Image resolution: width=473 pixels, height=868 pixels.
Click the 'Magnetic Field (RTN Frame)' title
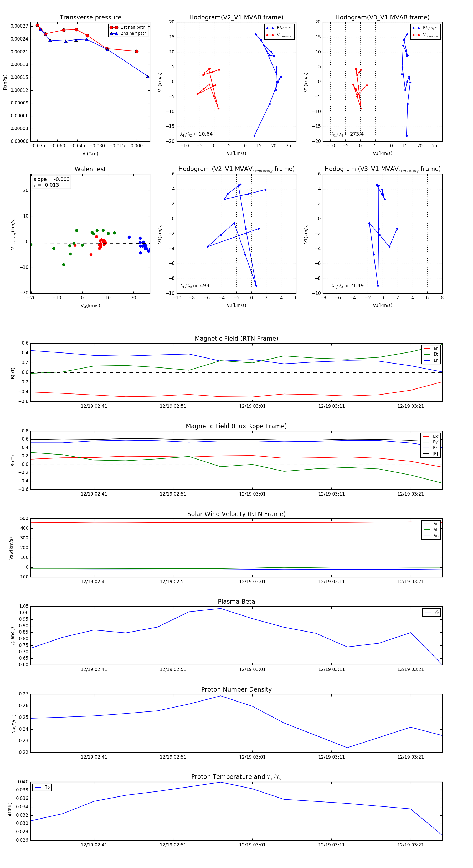coord(236,339)
